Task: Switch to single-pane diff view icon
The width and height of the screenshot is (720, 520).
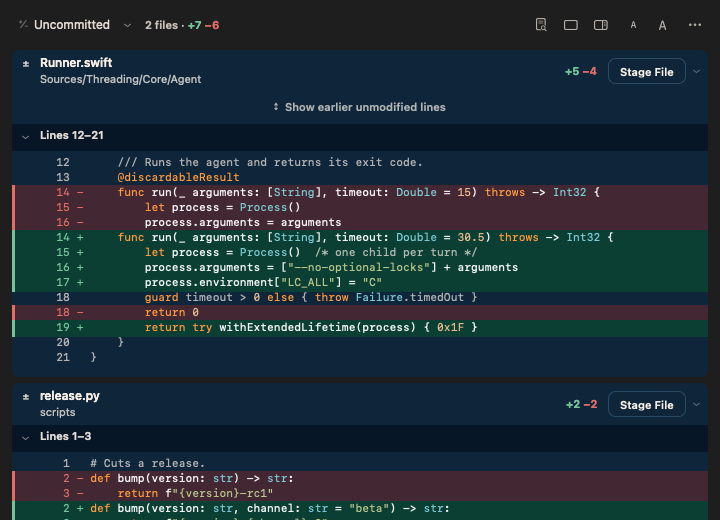Action: (x=571, y=25)
